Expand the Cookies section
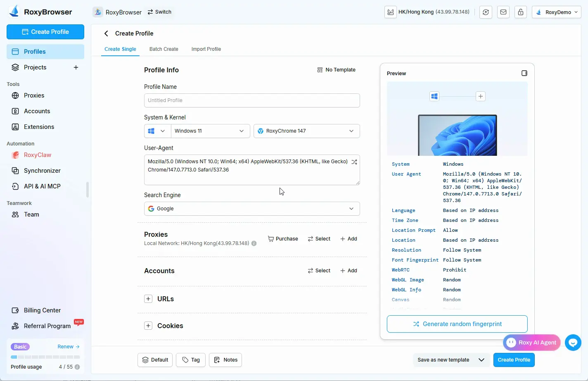This screenshot has width=588, height=381. click(148, 326)
